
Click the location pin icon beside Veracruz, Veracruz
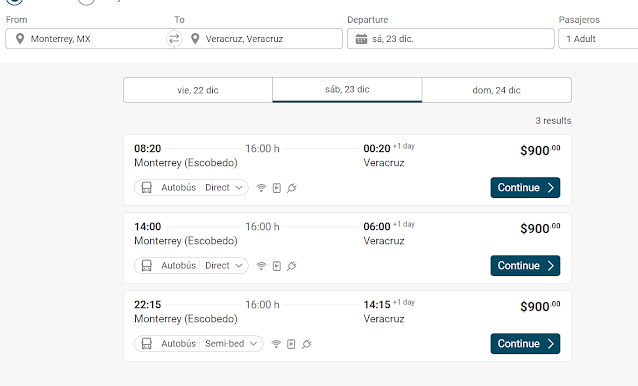coord(195,39)
